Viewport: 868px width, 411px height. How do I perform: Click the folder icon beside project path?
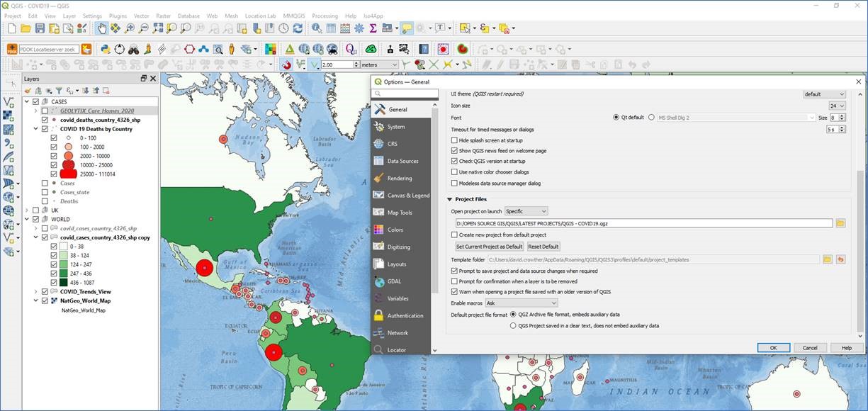[840, 223]
